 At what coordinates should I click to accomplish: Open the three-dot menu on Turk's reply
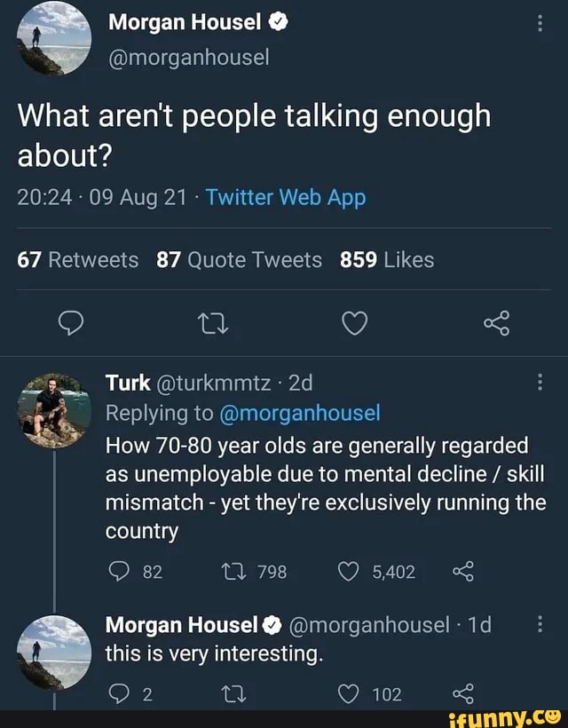pyautogui.click(x=540, y=384)
